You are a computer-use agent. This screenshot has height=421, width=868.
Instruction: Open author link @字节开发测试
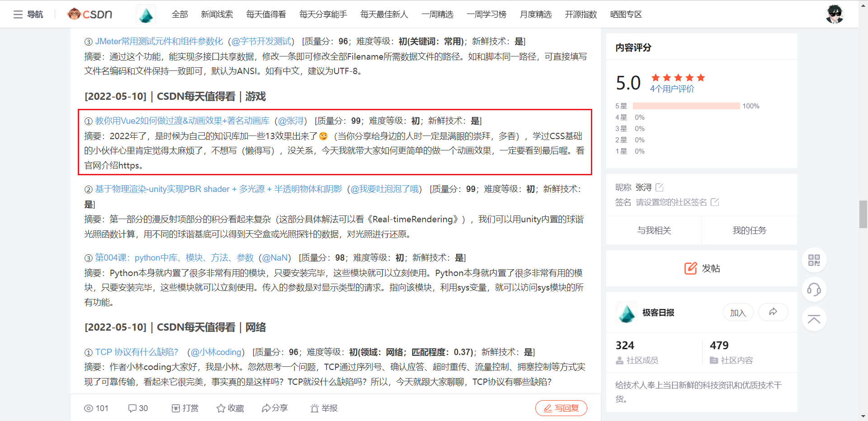pos(261,42)
